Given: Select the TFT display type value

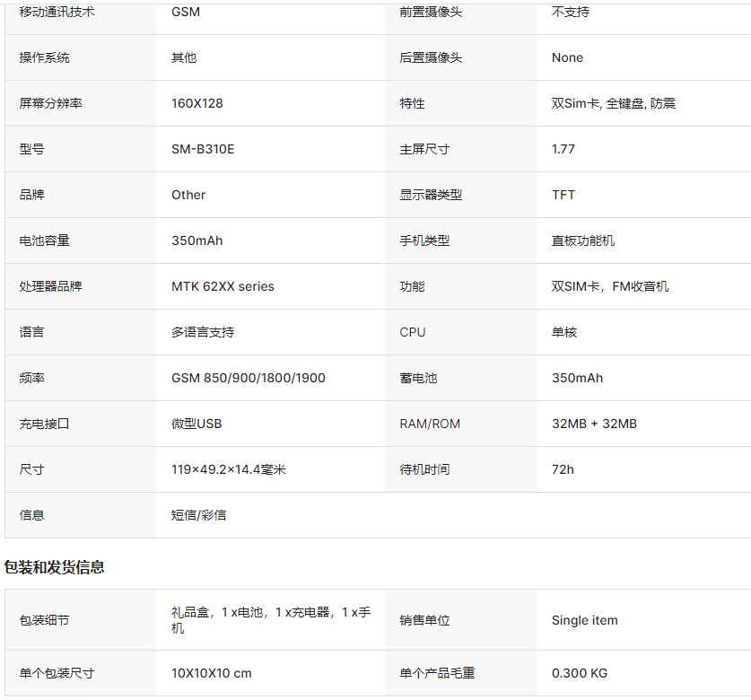Looking at the screenshot, I should 563,195.
